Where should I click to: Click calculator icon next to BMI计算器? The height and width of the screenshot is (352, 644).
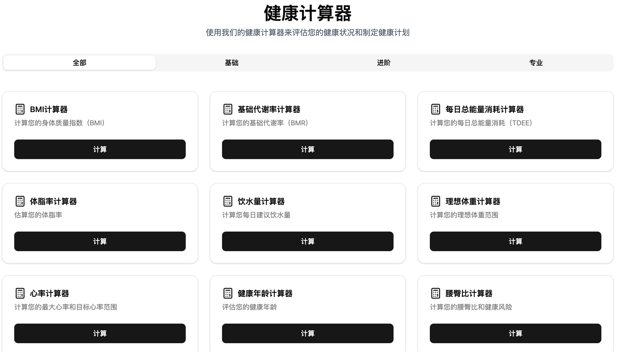20,109
